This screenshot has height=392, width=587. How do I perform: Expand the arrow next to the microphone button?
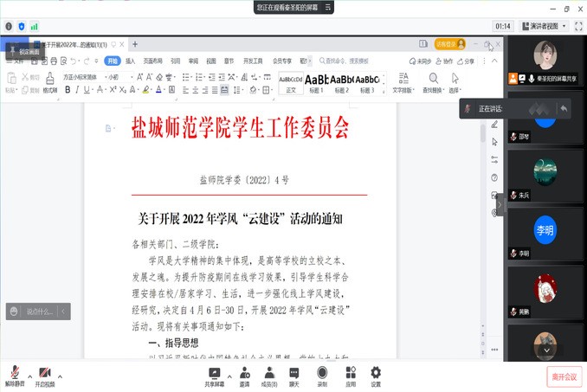click(30, 376)
